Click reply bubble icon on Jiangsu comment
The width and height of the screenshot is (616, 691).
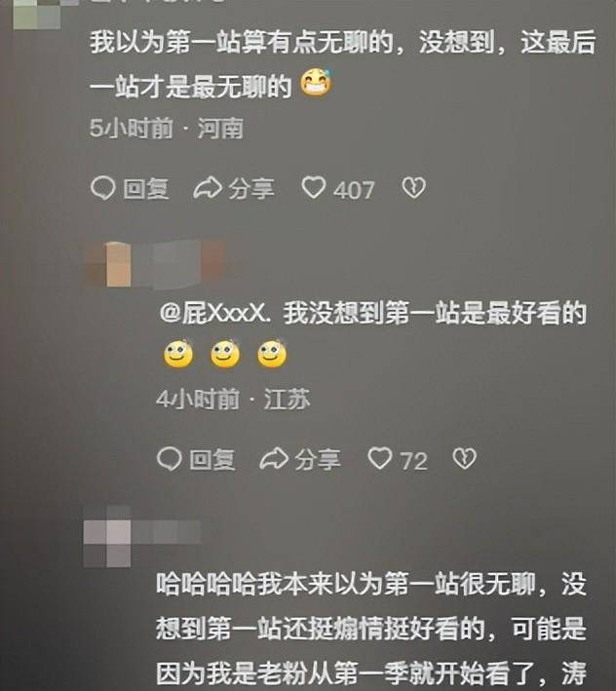coord(170,459)
